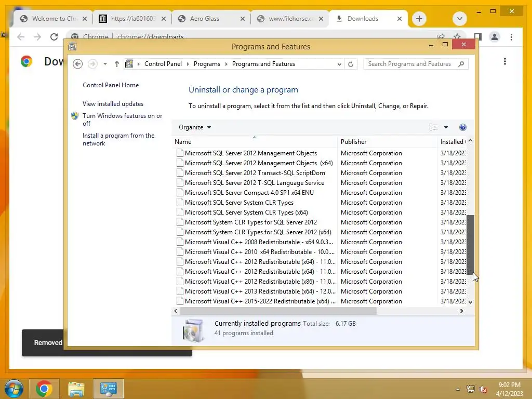Open Control Panel Home link
This screenshot has height=399, width=532.
click(111, 85)
